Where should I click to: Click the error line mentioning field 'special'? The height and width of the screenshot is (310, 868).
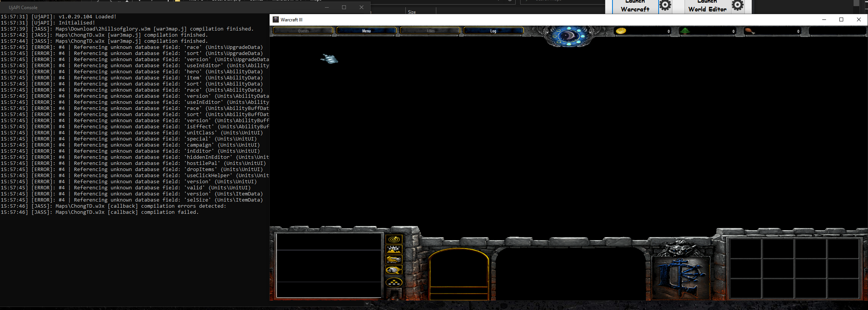click(x=129, y=139)
